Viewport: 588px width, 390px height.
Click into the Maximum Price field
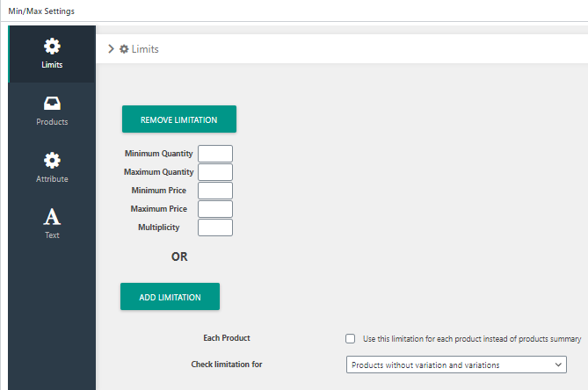pos(215,209)
